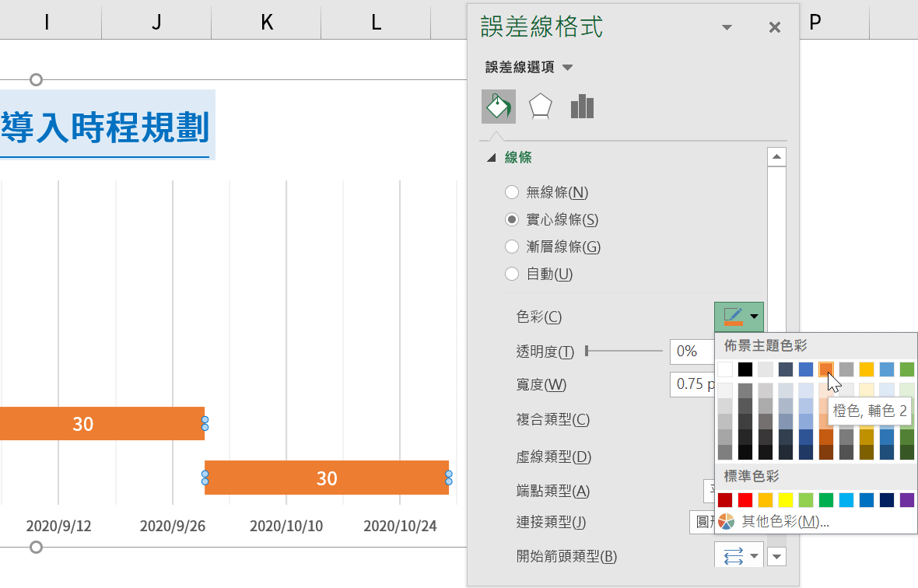
Task: Select column header L
Action: [376, 22]
